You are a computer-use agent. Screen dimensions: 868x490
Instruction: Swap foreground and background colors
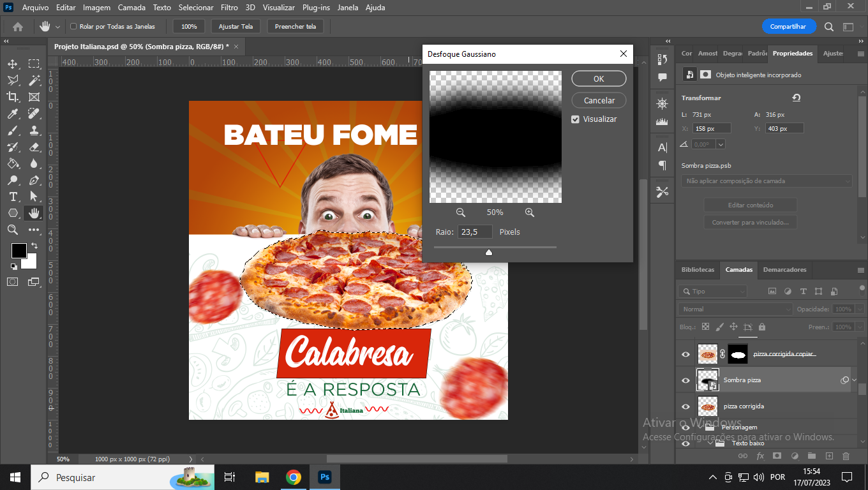(33, 246)
